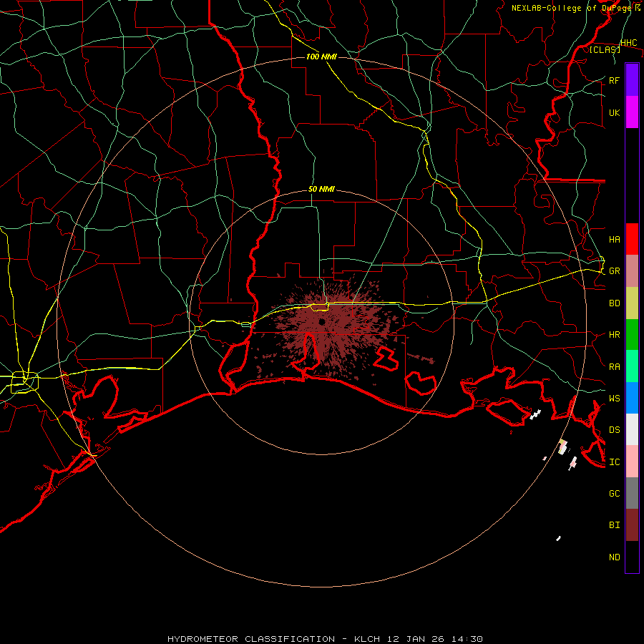Click the HR legend label
Image resolution: width=644 pixels, height=644 pixels.
tap(614, 335)
